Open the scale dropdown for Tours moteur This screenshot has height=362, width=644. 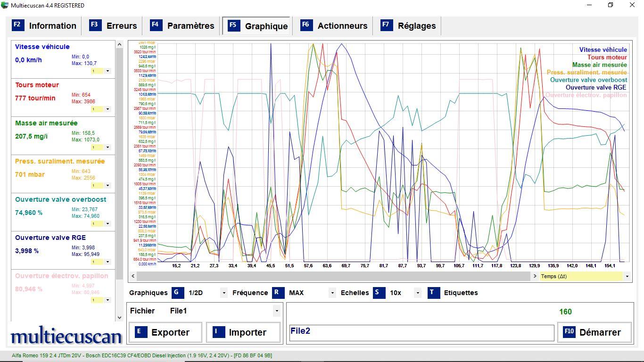pos(107,109)
